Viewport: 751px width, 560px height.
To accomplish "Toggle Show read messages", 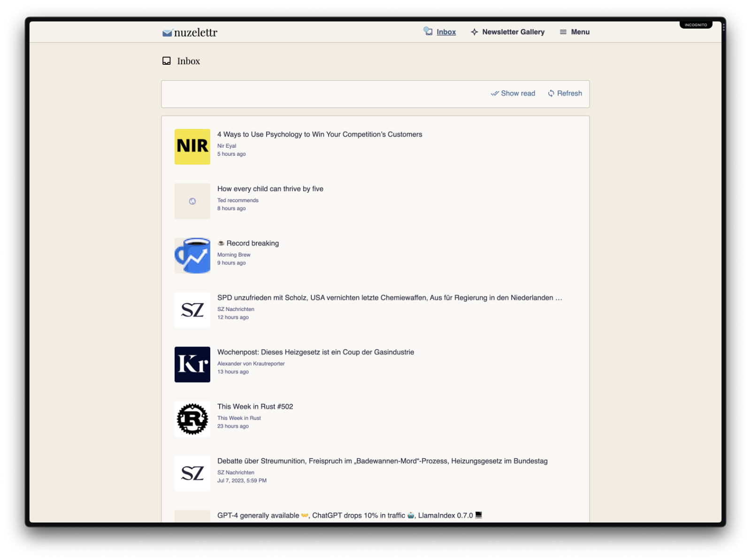I will 513,93.
